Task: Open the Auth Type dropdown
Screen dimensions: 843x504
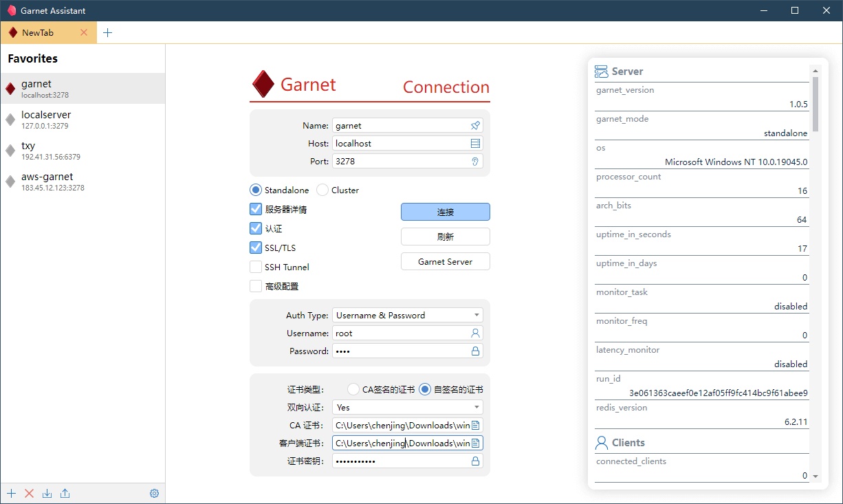Action: pyautogui.click(x=407, y=315)
